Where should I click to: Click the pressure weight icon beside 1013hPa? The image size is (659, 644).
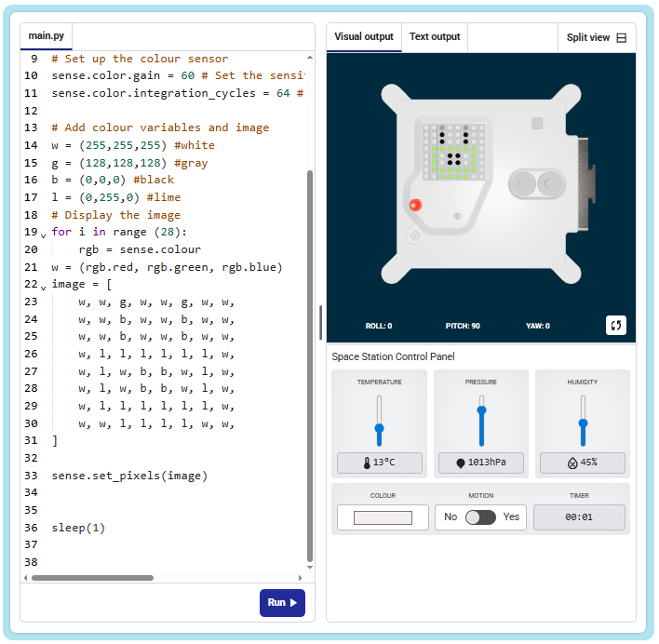[460, 463]
